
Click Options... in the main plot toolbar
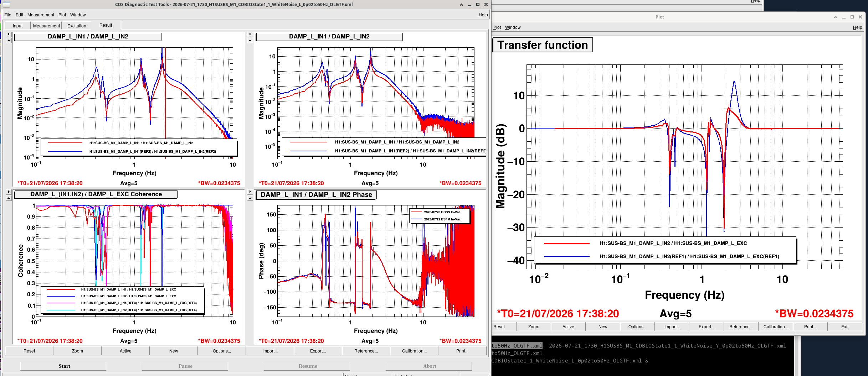222,351
